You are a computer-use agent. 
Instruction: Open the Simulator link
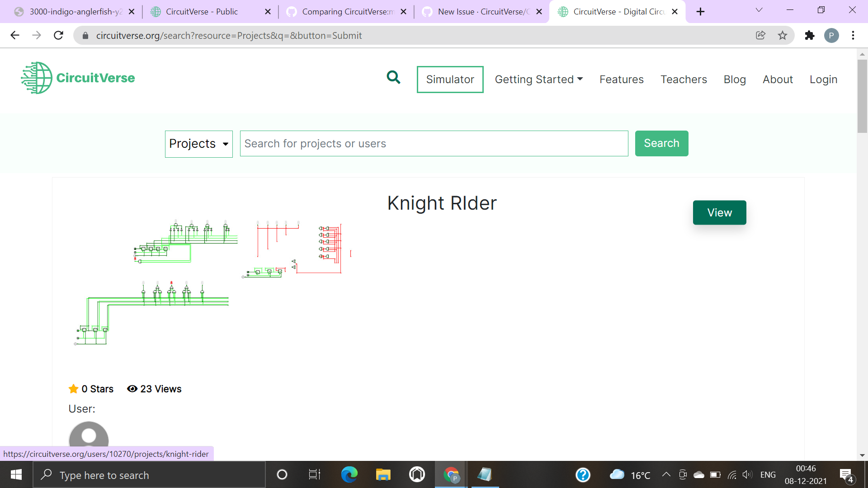point(450,80)
